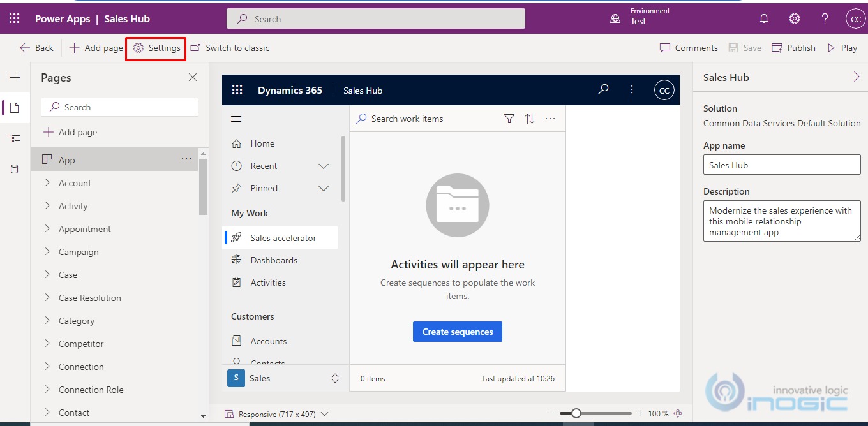The image size is (868, 426).
Task: Open the Navigation tree icon in left rail
Action: pos(15,138)
